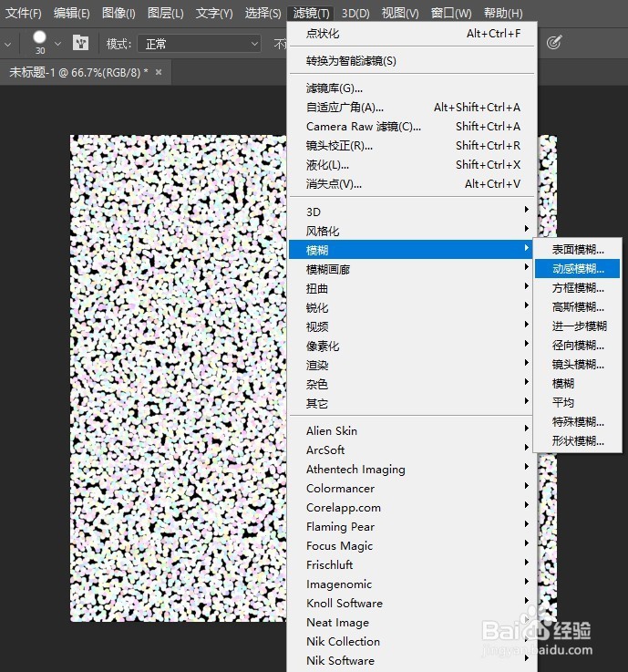Open the Athentech Imaging plugin submenu
The width and height of the screenshot is (628, 672).
[411, 470]
